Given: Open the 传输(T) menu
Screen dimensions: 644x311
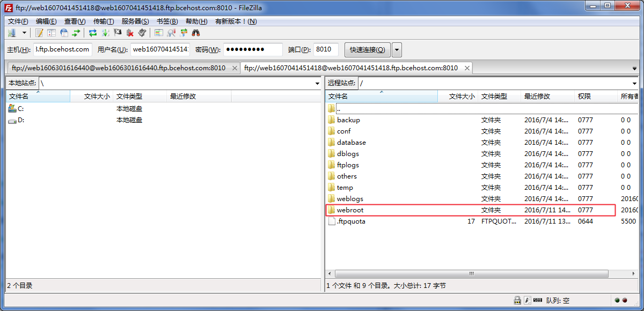Looking at the screenshot, I should tap(104, 21).
